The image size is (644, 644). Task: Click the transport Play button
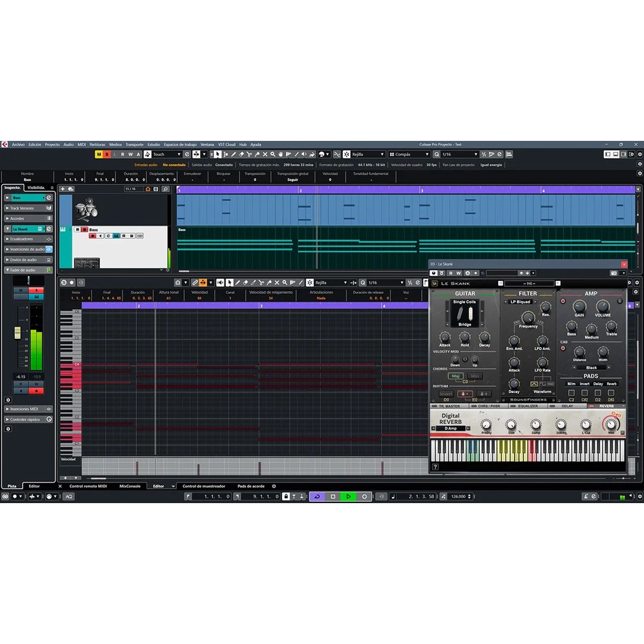coord(348,497)
